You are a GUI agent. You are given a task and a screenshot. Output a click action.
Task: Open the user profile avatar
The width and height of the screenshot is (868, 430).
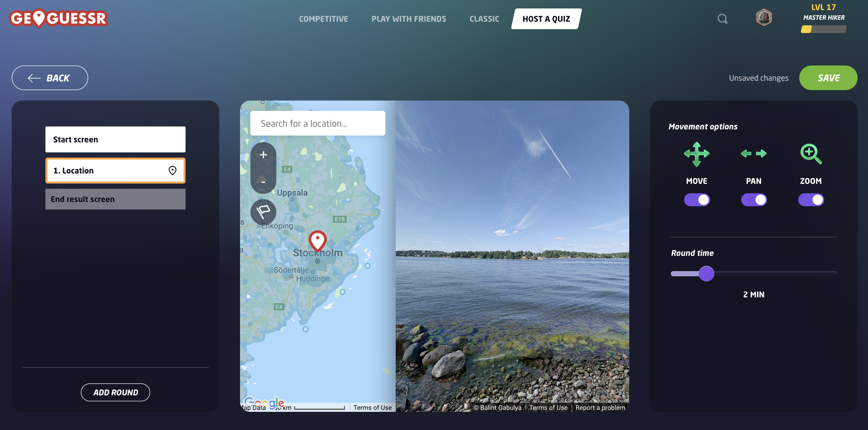tap(764, 18)
